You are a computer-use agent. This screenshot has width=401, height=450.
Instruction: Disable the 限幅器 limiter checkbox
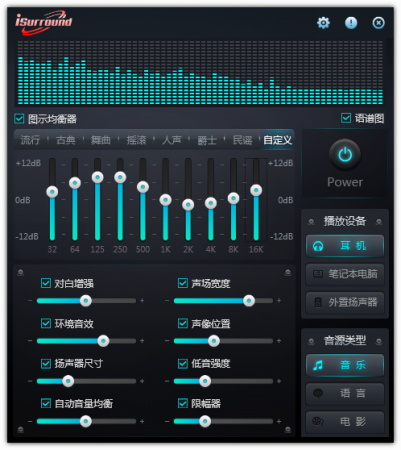(x=183, y=403)
